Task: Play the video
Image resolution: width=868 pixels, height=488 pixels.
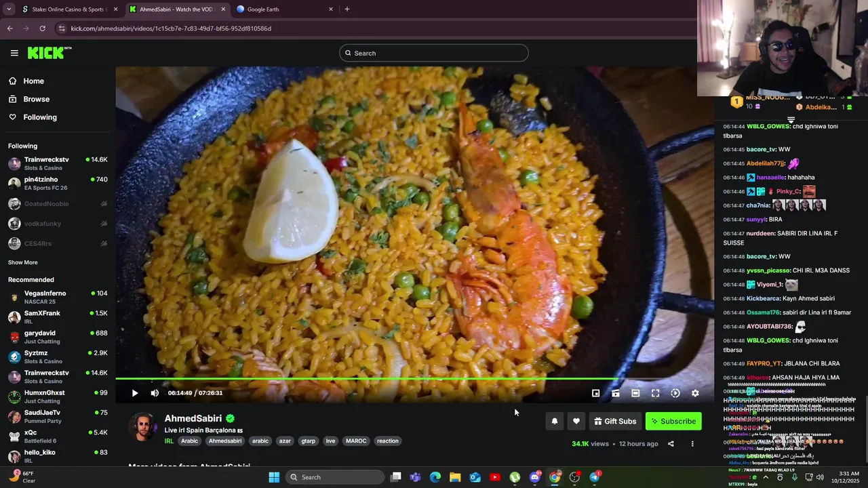Action: [135, 393]
